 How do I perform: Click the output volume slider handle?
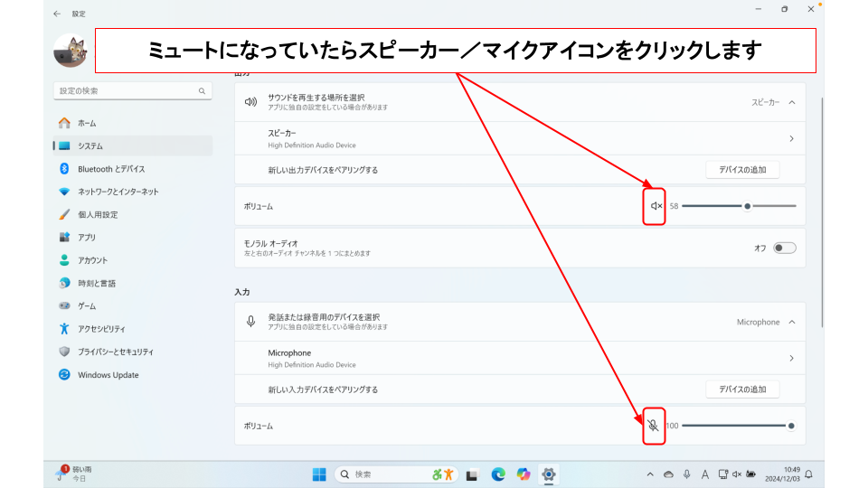click(747, 206)
